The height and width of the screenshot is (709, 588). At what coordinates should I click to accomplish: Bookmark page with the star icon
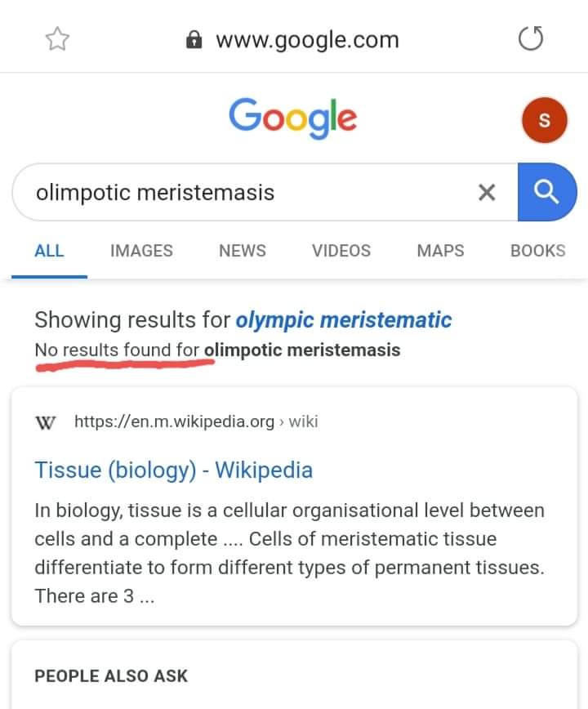pyautogui.click(x=58, y=39)
